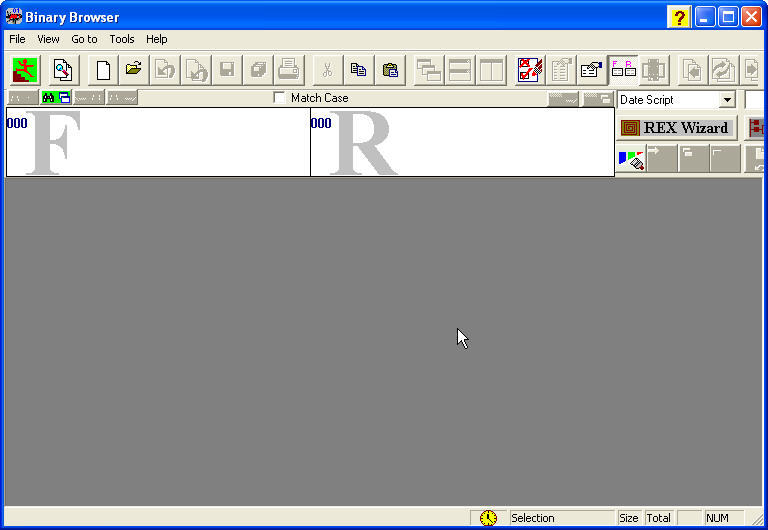Click the binoculars find in windows icon

point(56,97)
